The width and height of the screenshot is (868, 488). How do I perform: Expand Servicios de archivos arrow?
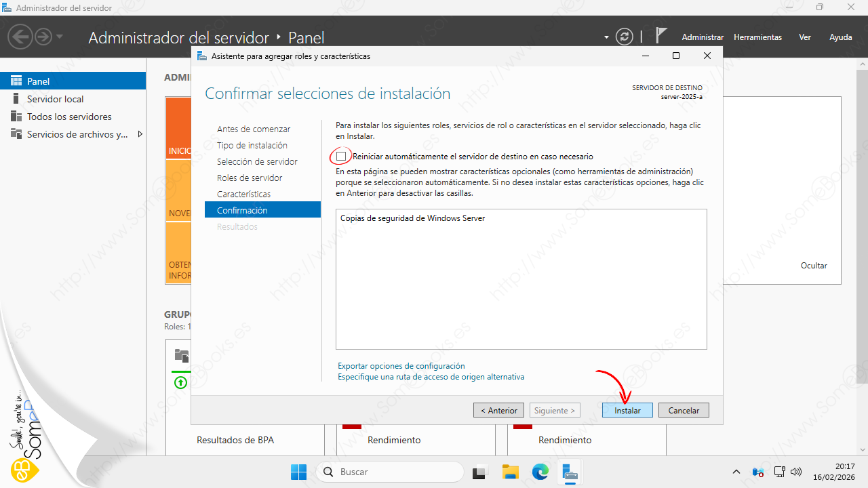coord(140,134)
